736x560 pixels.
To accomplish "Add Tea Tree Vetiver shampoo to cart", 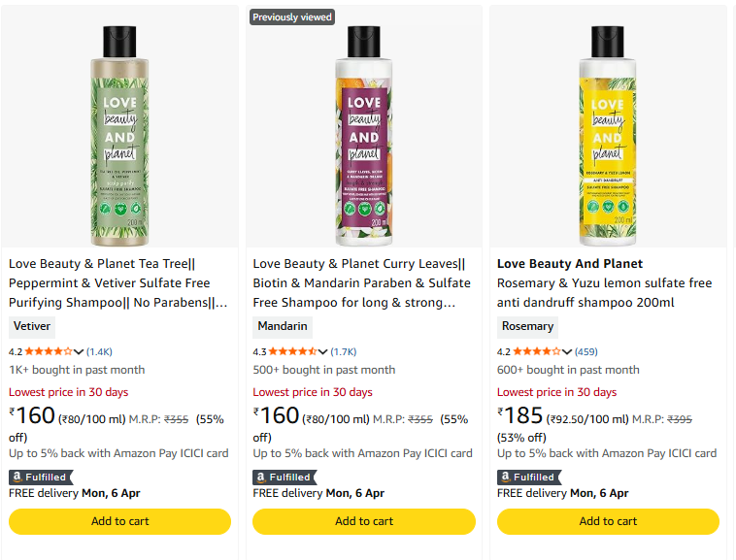I will (x=119, y=521).
